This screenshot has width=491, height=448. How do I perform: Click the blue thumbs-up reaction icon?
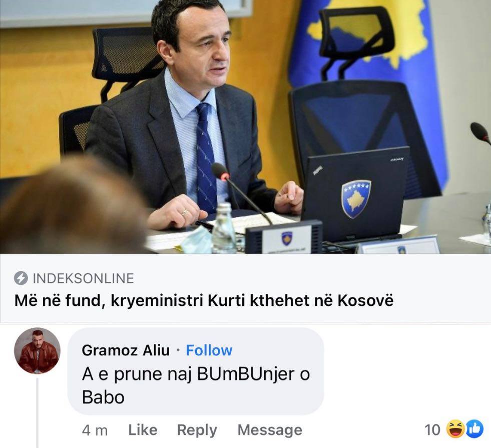click(x=474, y=429)
